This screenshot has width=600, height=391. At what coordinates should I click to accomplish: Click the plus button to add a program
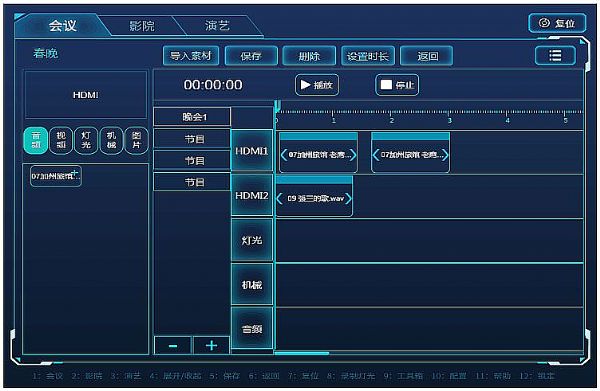point(211,346)
